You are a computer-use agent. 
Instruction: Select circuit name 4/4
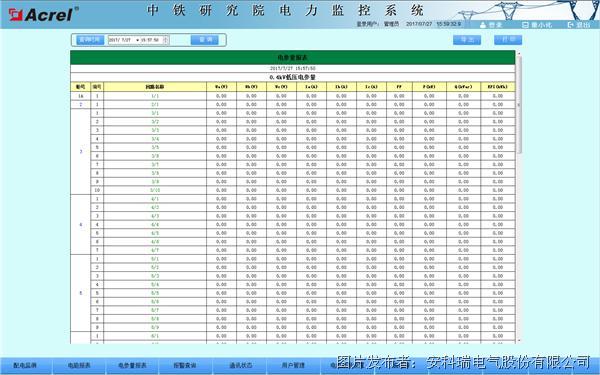pos(155,225)
